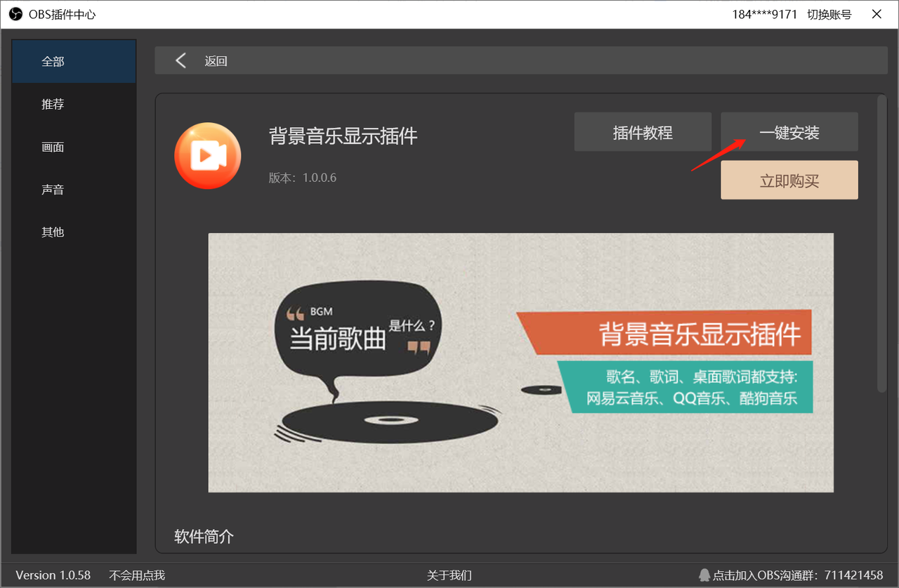This screenshot has width=899, height=588.
Task: Open the 关于我们 about us link
Action: (449, 575)
